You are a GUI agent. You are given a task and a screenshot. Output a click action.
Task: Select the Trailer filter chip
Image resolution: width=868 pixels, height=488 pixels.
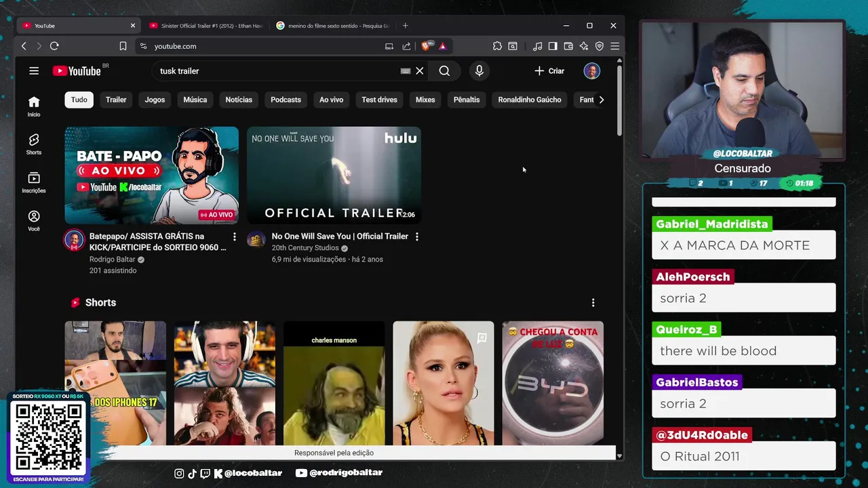pyautogui.click(x=116, y=100)
